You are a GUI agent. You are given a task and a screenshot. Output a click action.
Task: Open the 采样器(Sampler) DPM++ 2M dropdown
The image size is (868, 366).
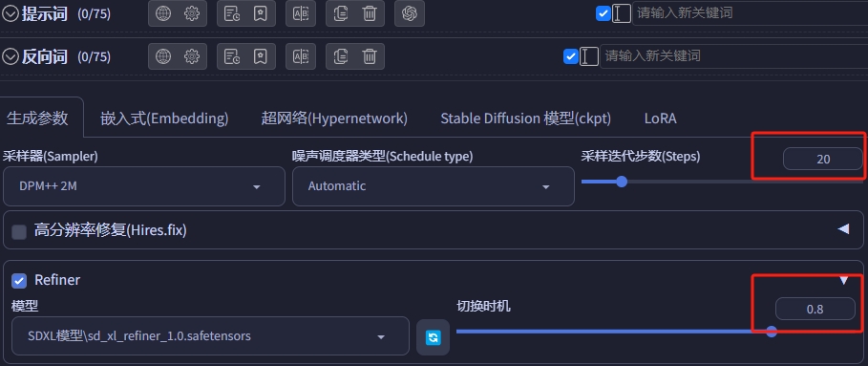pyautogui.click(x=144, y=186)
